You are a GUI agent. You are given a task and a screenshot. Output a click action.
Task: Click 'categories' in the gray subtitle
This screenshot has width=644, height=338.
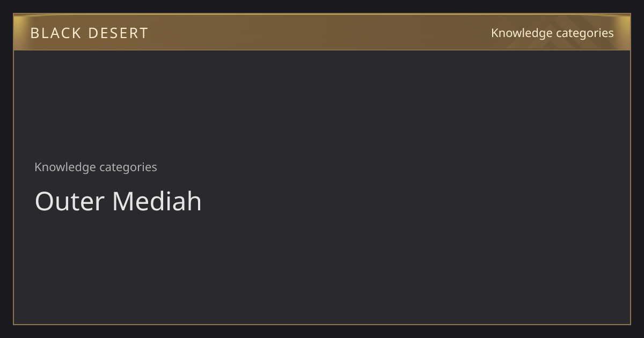tap(128, 167)
